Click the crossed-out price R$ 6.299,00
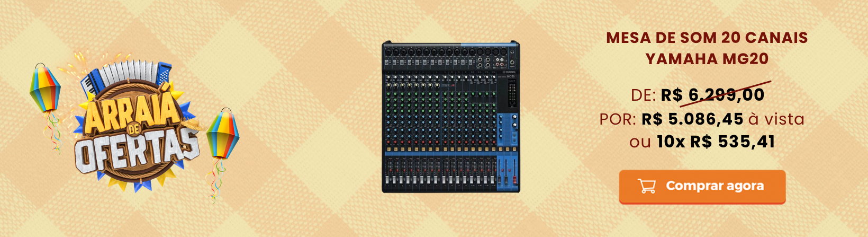Image resolution: width=868 pixels, height=237 pixels. pyautogui.click(x=712, y=95)
